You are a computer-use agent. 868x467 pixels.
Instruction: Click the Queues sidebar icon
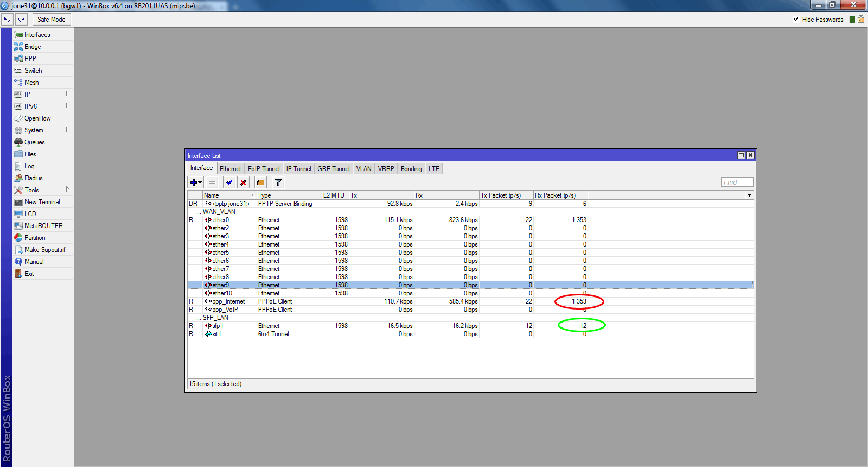click(x=18, y=142)
